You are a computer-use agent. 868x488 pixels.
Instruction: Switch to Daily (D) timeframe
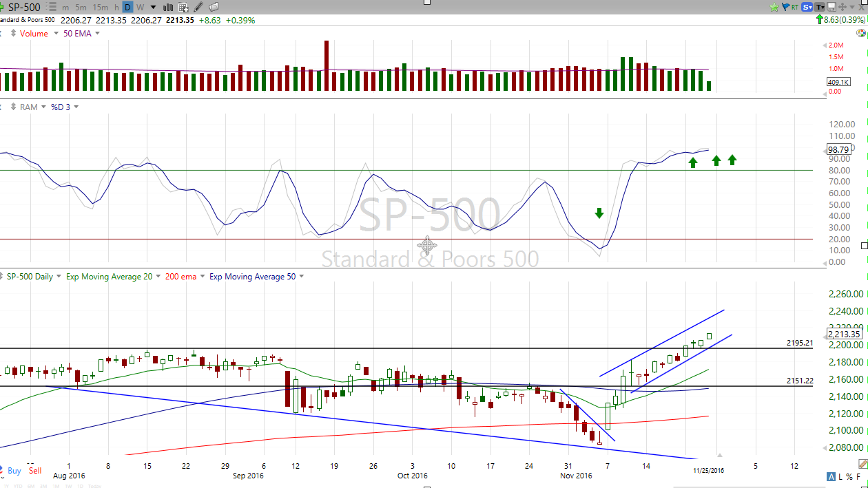pos(127,7)
